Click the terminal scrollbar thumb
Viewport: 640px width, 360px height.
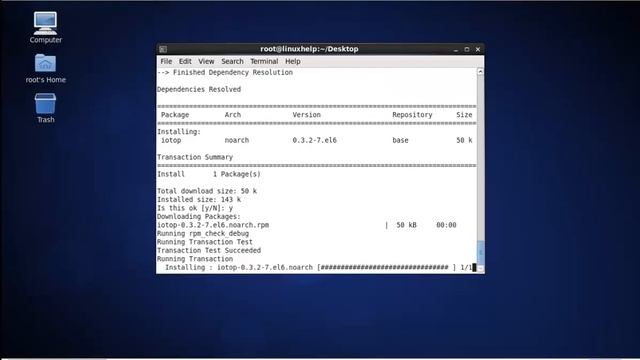click(x=480, y=253)
